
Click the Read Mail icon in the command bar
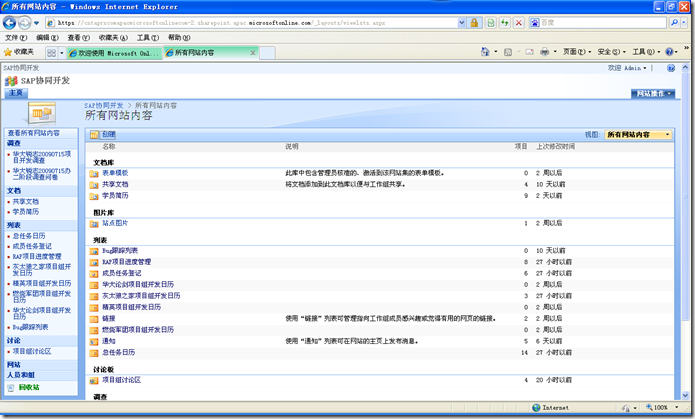[529, 52]
